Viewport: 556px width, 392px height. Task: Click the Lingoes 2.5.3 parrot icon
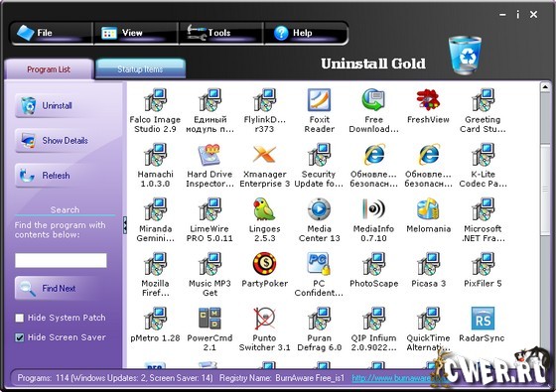(x=264, y=209)
